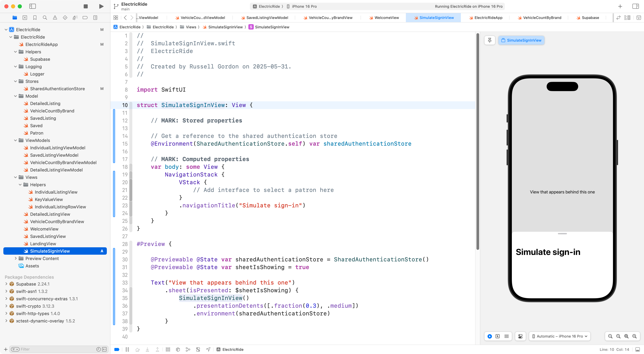Expand the Preview Content folder
The height and width of the screenshot is (354, 644).
[x=15, y=258]
